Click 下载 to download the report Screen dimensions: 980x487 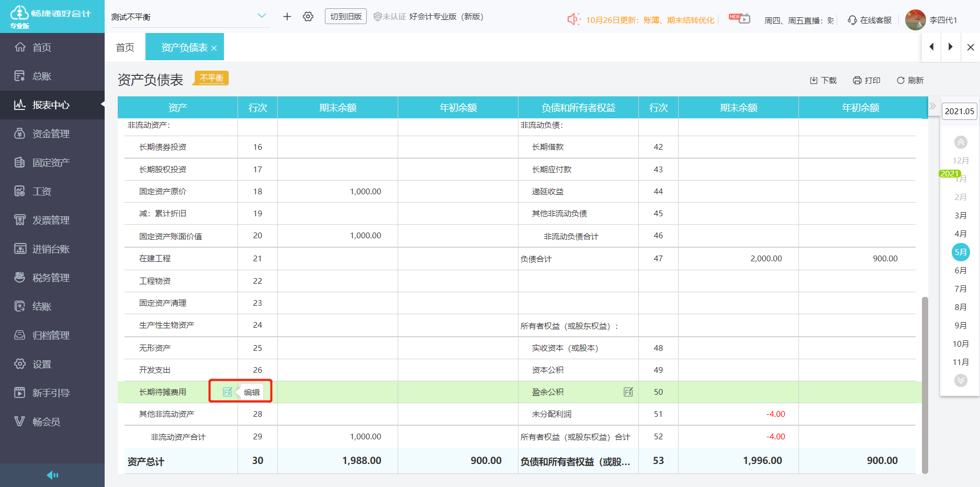coord(823,80)
